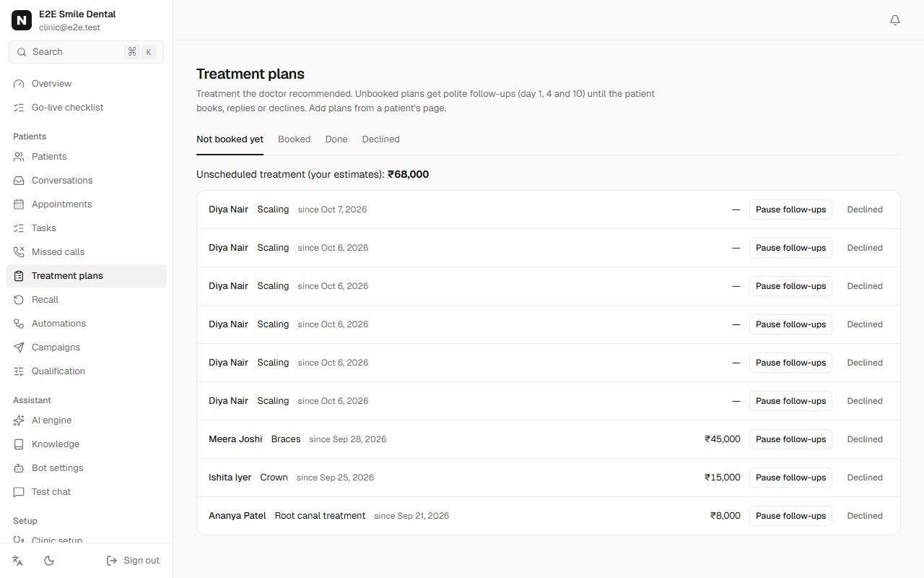
Task: Click the ₹8,000 root canal estimate
Action: tap(725, 516)
